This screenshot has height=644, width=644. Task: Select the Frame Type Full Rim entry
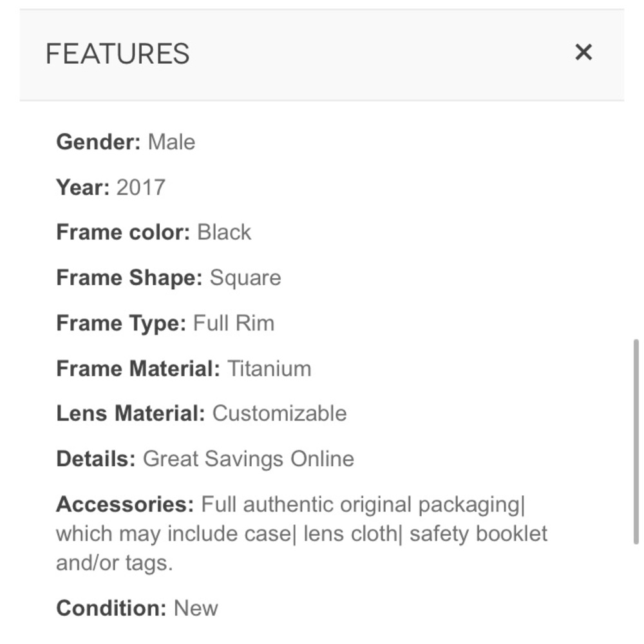[165, 323]
